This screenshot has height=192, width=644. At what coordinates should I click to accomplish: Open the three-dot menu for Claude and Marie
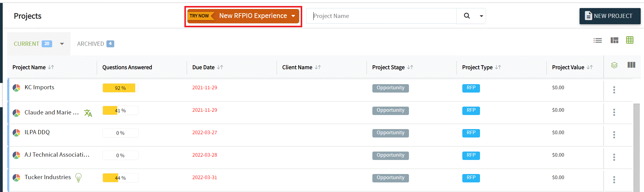click(x=614, y=112)
